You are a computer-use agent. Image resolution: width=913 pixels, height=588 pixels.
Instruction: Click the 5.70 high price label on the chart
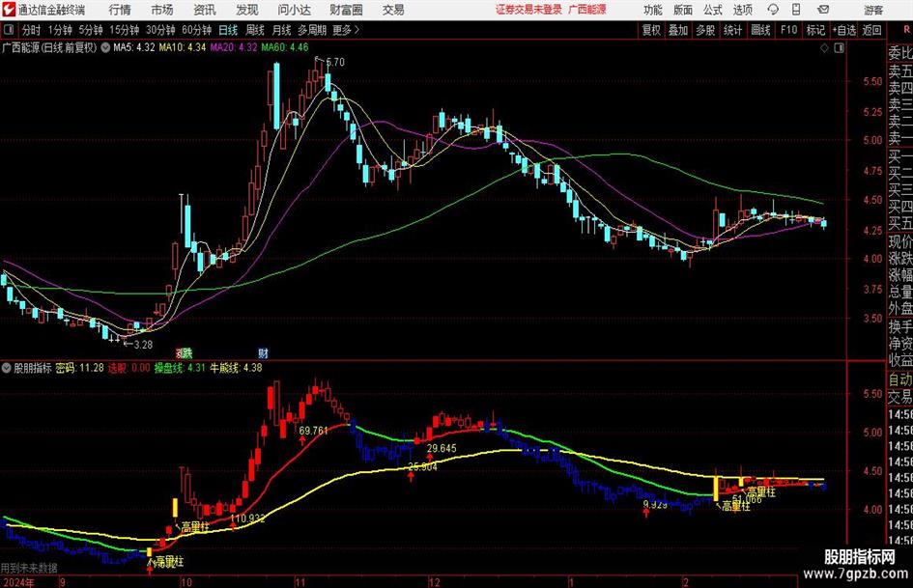335,62
